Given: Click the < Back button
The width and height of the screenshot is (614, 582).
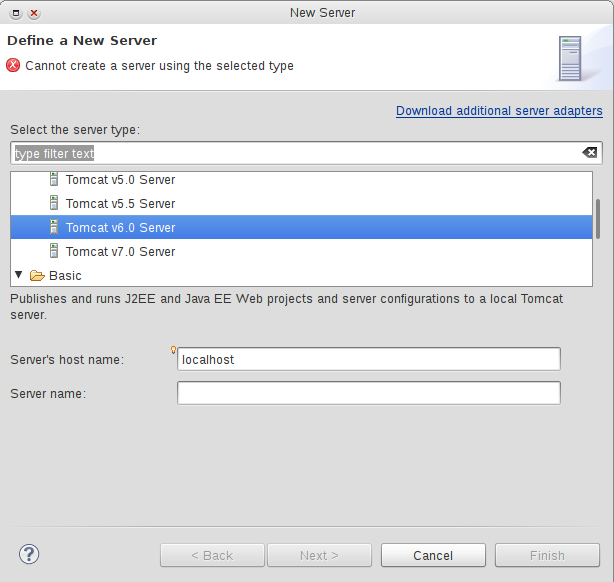Looking at the screenshot, I should [x=212, y=555].
